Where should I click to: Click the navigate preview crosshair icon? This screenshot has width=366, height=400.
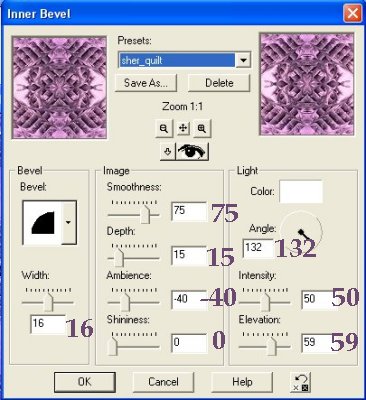183,128
